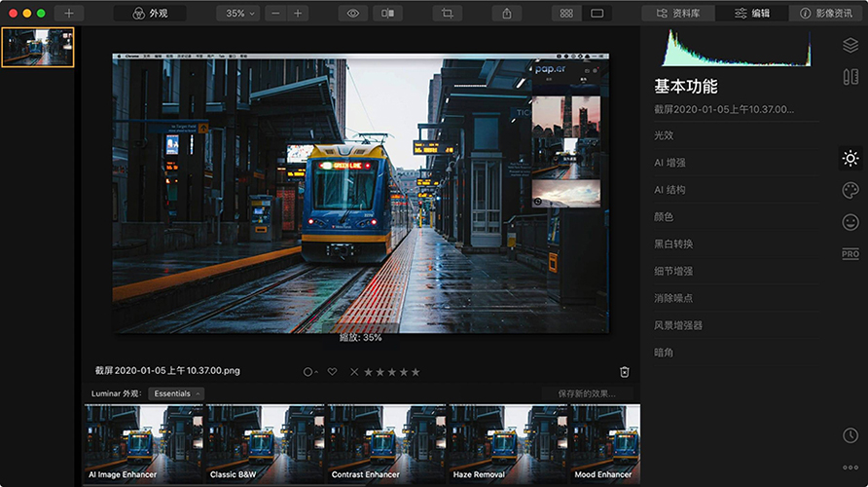Switch to Portrait tools face icon
This screenshot has height=487, width=868.
tap(850, 222)
